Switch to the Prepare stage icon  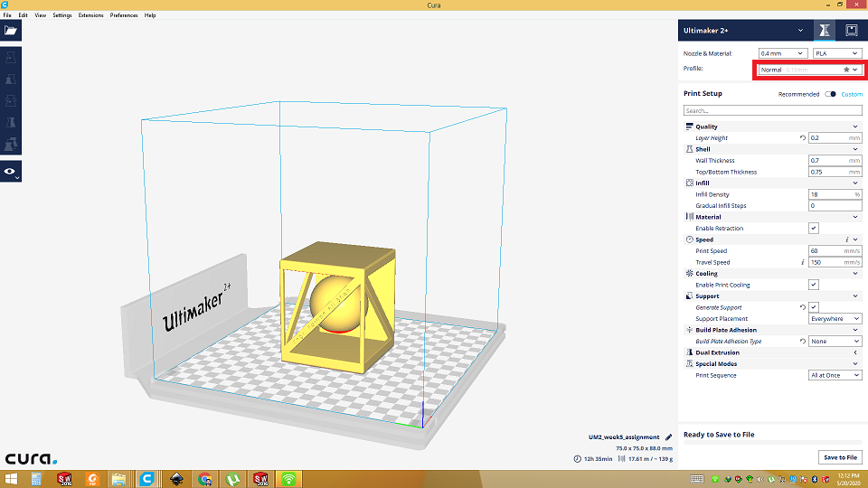(825, 31)
